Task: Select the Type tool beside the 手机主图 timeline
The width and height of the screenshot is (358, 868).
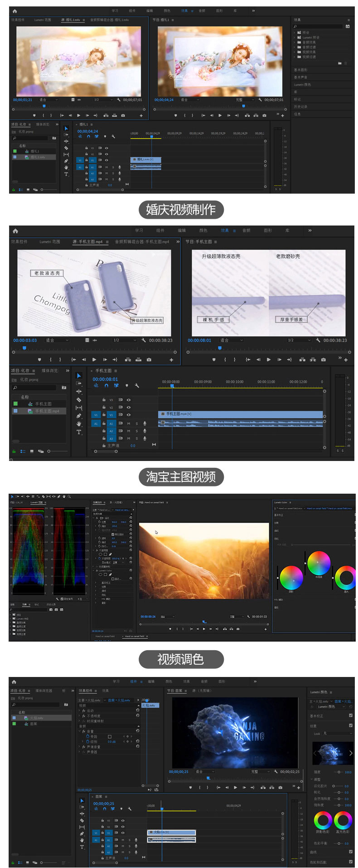Action: [79, 432]
